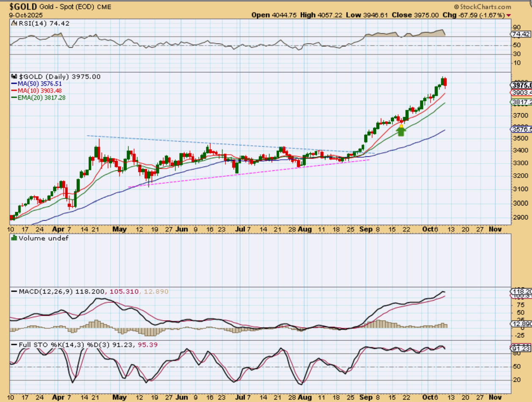This screenshot has width=532, height=402.
Task: Click the "Gold - Spot (EOD)" description
Action: tap(67, 7)
